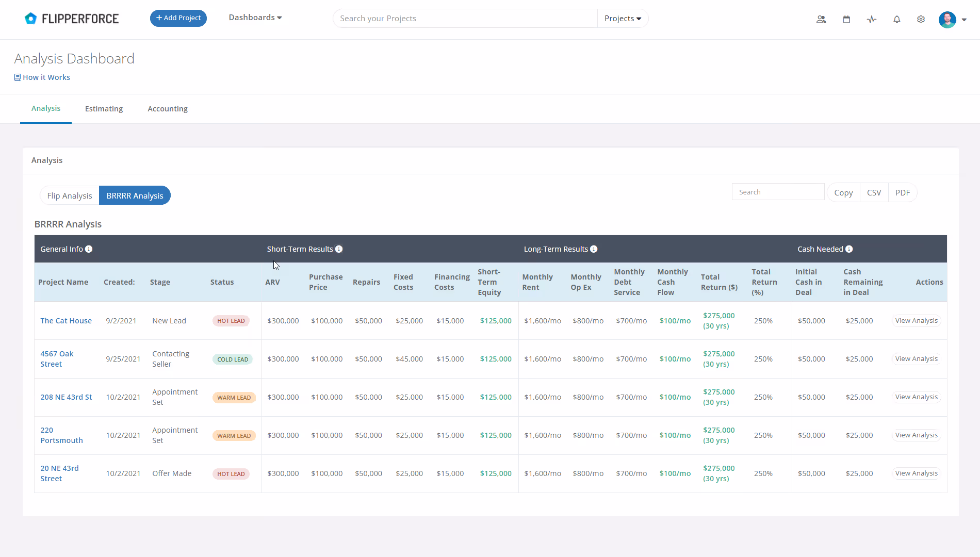Click the 9/25/2021 created date

coord(123,359)
